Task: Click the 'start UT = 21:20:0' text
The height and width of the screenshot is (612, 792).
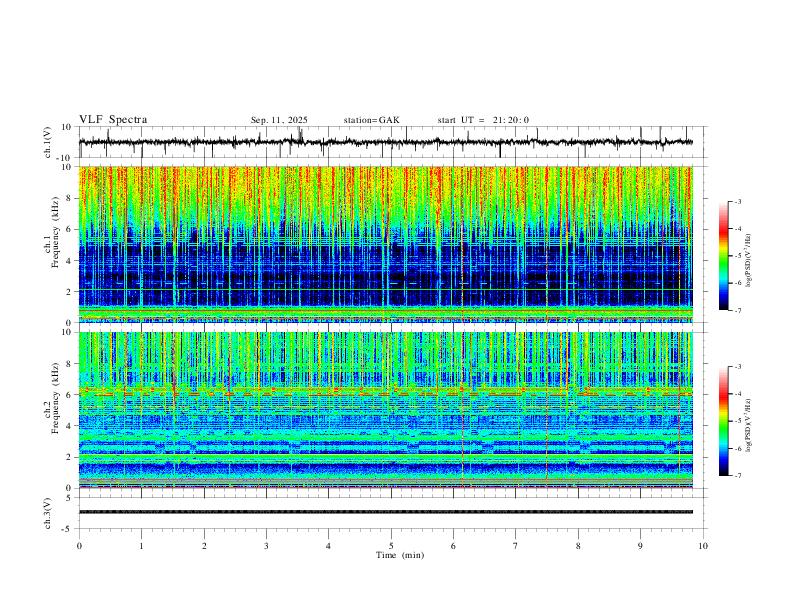Action: tap(483, 120)
